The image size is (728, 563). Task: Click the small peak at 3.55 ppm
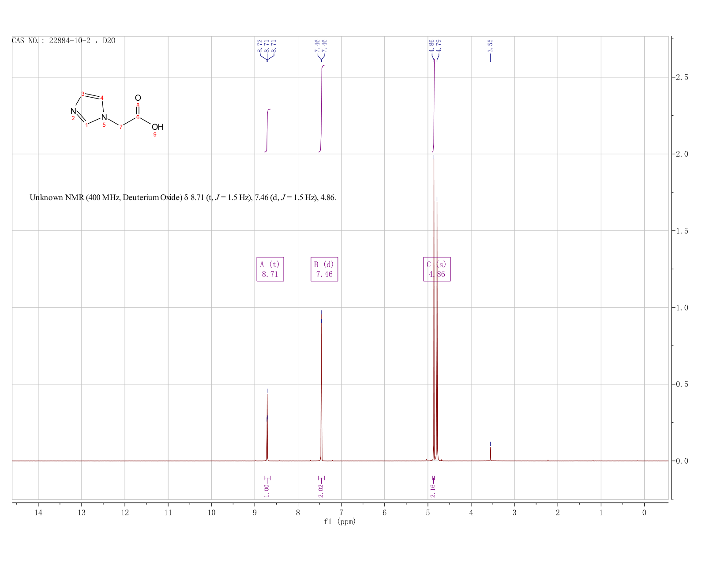point(490,453)
